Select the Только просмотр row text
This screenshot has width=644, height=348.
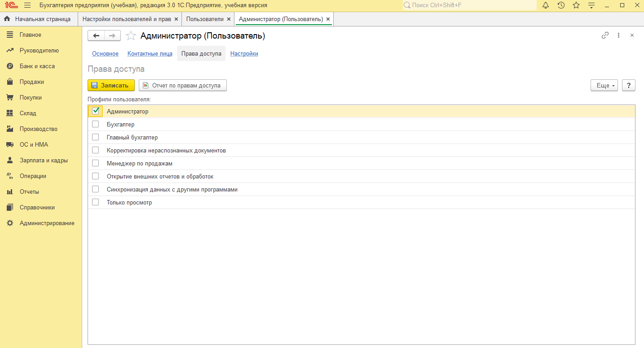coord(129,203)
